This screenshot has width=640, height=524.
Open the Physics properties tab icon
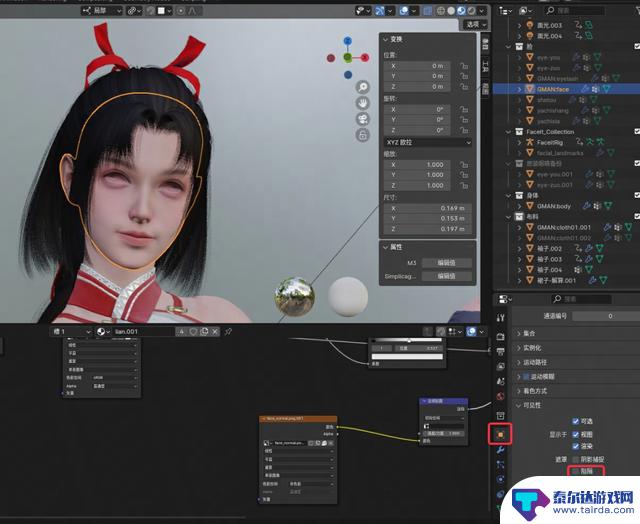click(x=500, y=479)
